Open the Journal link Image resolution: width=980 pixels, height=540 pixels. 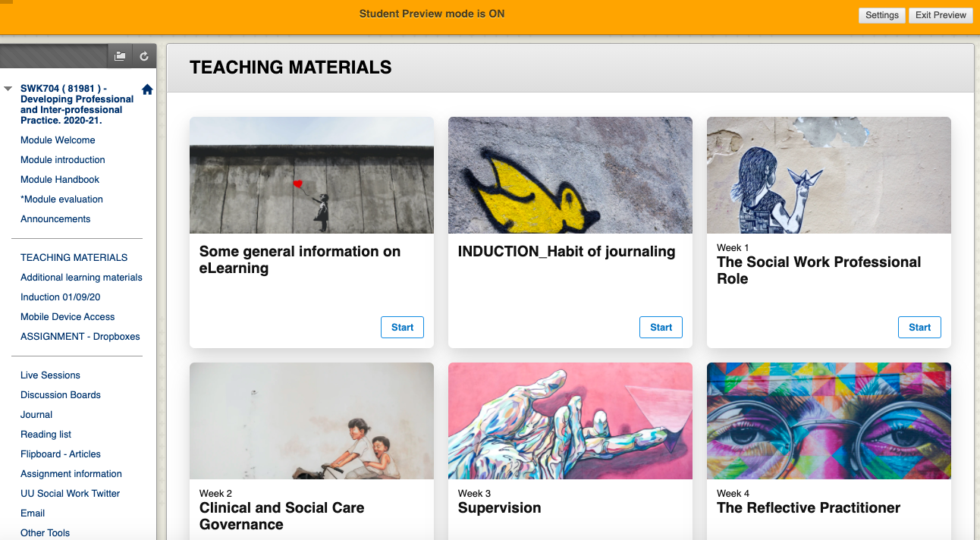pos(36,415)
